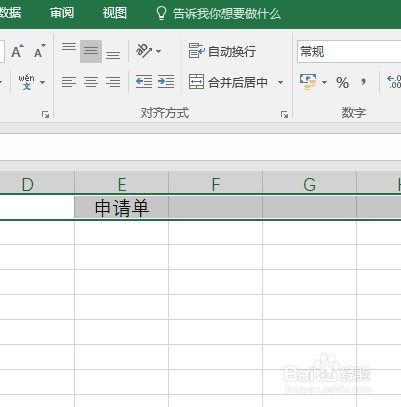Expand orientation dropdown arrow
The image size is (401, 407).
pos(159,51)
